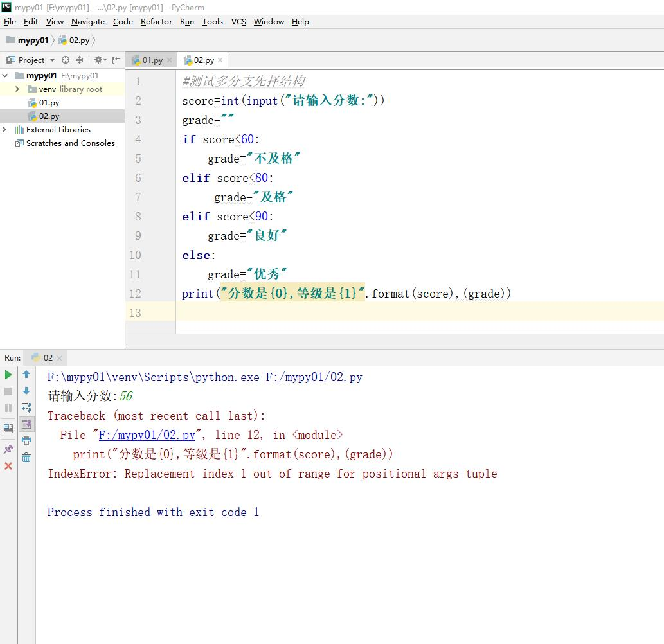Expand External Libraries node

point(4,130)
